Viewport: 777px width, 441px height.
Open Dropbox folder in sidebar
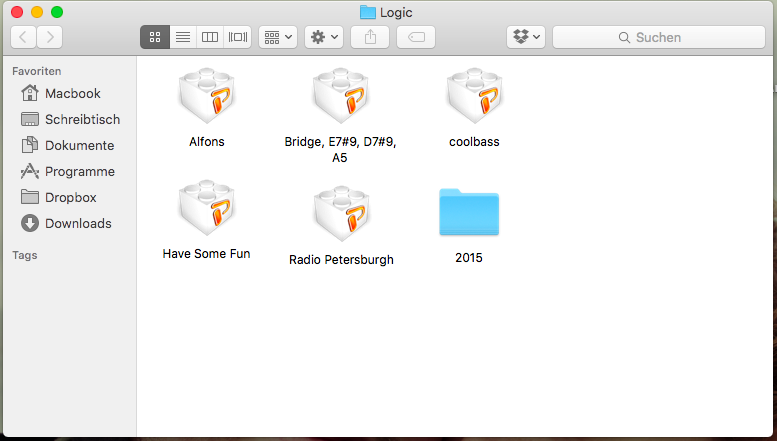pos(58,197)
